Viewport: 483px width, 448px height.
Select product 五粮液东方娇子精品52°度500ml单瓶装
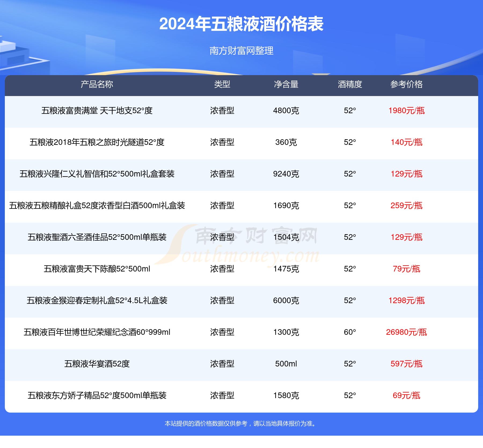97,395
